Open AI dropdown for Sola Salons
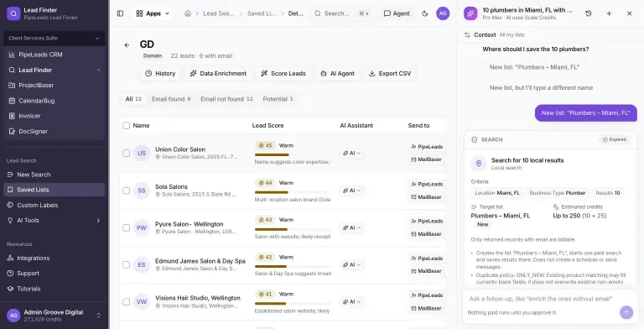 point(351,191)
